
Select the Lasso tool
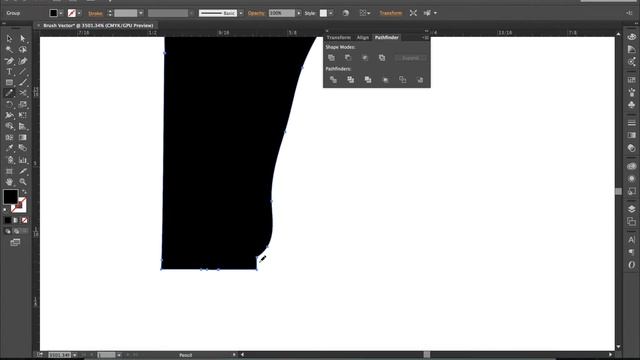[22, 49]
